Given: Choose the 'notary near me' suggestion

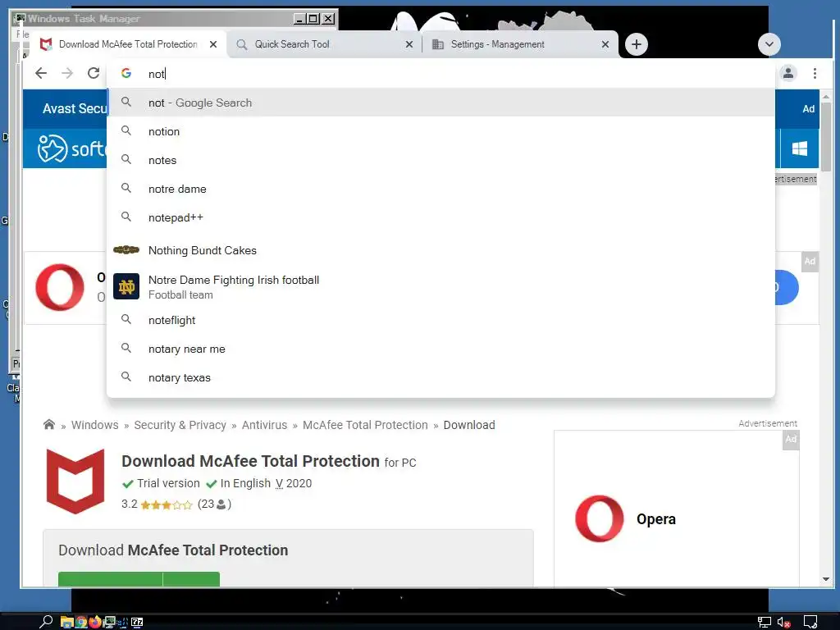Looking at the screenshot, I should coord(441,349).
